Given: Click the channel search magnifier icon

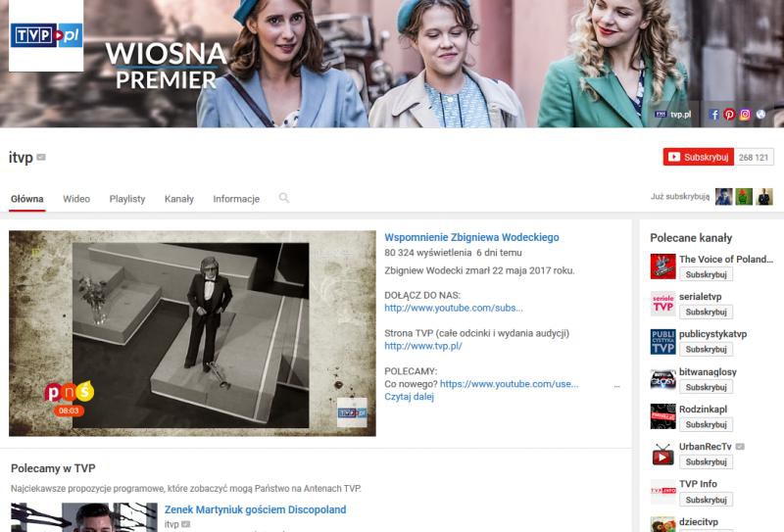Looking at the screenshot, I should 284,198.
